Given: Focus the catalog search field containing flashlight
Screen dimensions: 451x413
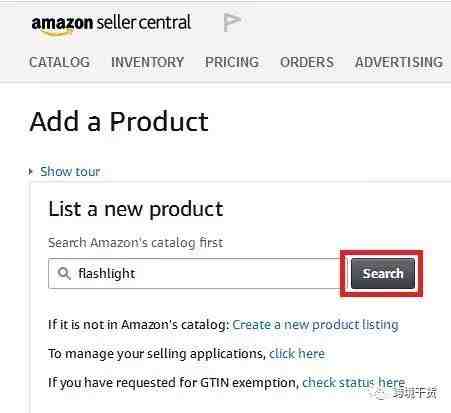Looking at the screenshot, I should click(x=194, y=273).
